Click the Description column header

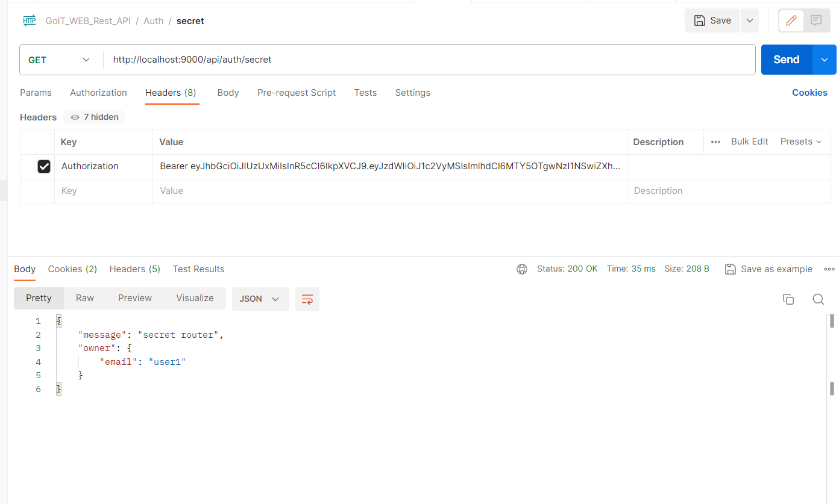658,142
